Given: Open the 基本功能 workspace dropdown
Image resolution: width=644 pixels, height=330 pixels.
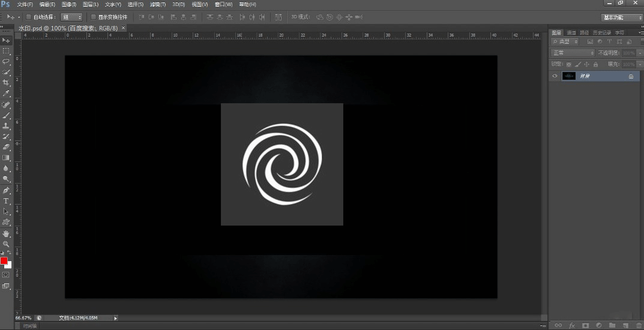Looking at the screenshot, I should 621,17.
